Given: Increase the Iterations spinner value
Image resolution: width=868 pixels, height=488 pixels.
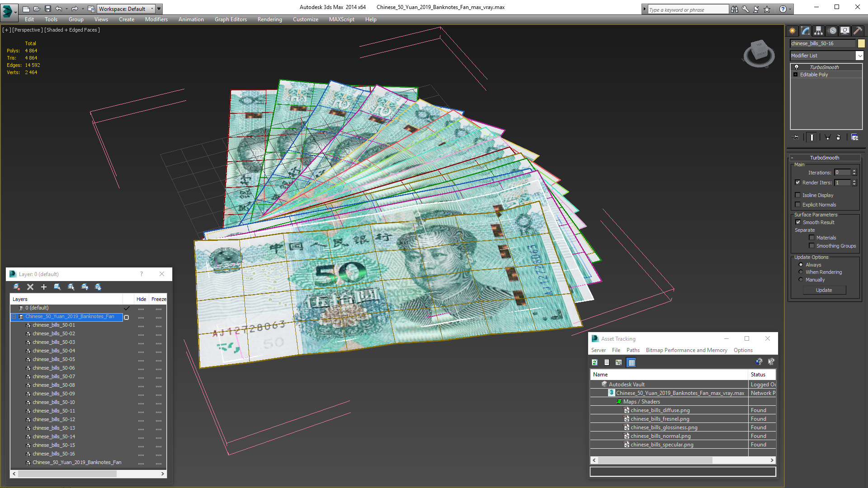Looking at the screenshot, I should click(854, 171).
